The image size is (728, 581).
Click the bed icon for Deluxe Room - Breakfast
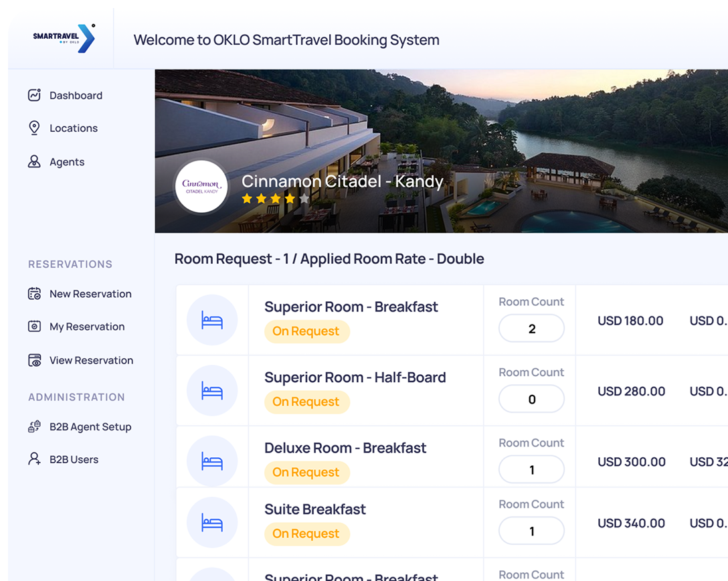212,461
